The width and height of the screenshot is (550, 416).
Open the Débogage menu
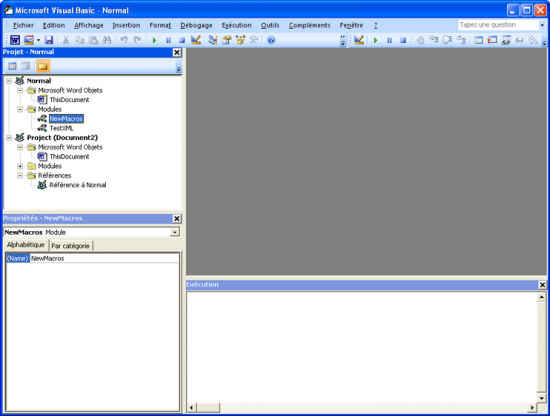[196, 25]
